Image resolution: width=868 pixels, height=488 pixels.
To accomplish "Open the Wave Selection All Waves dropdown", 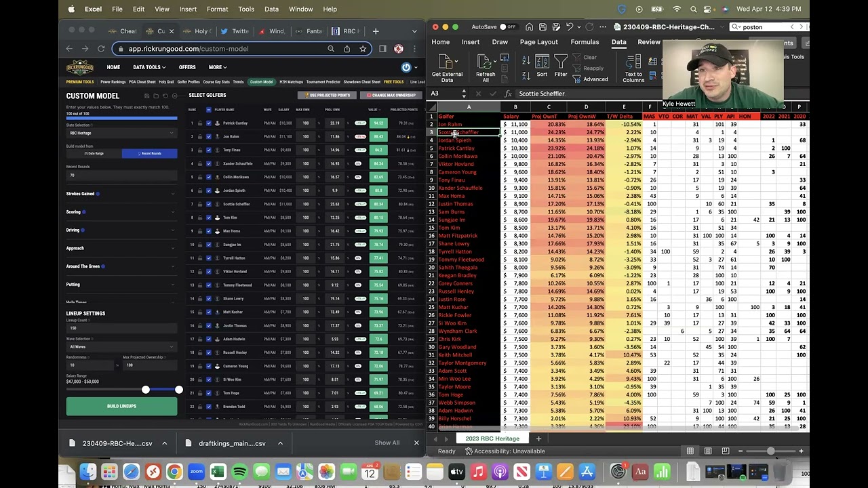I will [121, 347].
